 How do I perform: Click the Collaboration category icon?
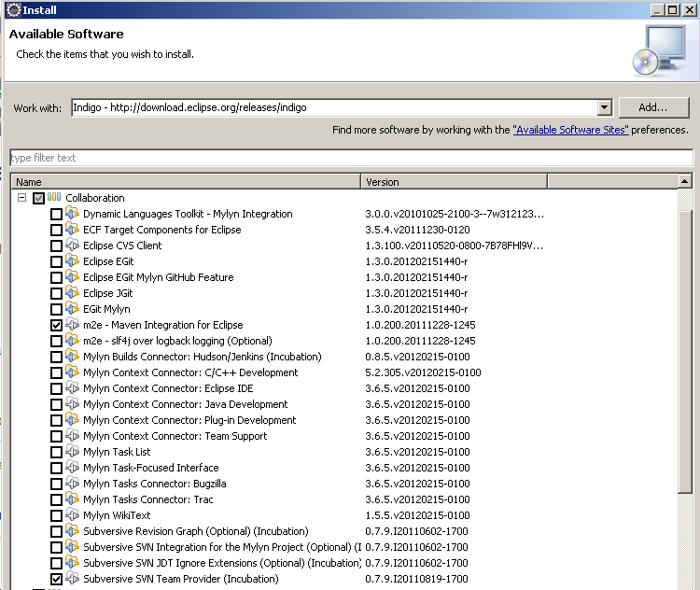pyautogui.click(x=54, y=197)
